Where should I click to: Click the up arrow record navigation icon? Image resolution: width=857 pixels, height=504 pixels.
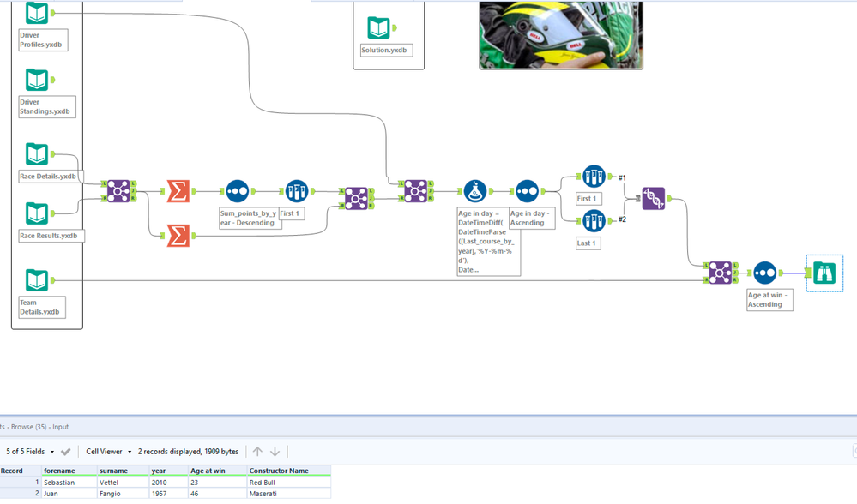[257, 452]
